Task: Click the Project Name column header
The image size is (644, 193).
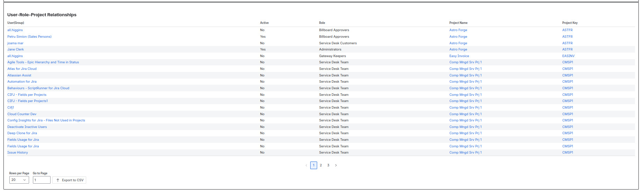Action: click(458, 23)
